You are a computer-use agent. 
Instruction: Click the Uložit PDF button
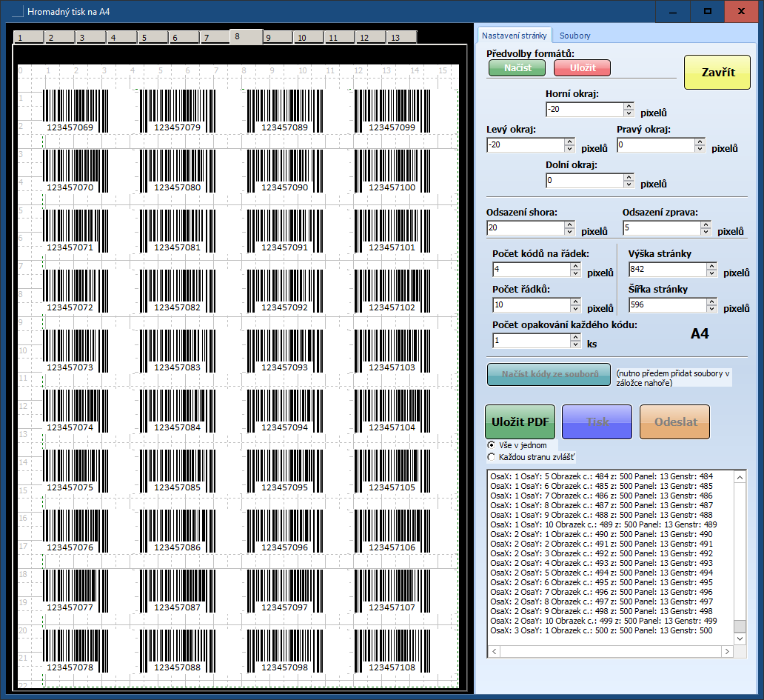tap(520, 421)
